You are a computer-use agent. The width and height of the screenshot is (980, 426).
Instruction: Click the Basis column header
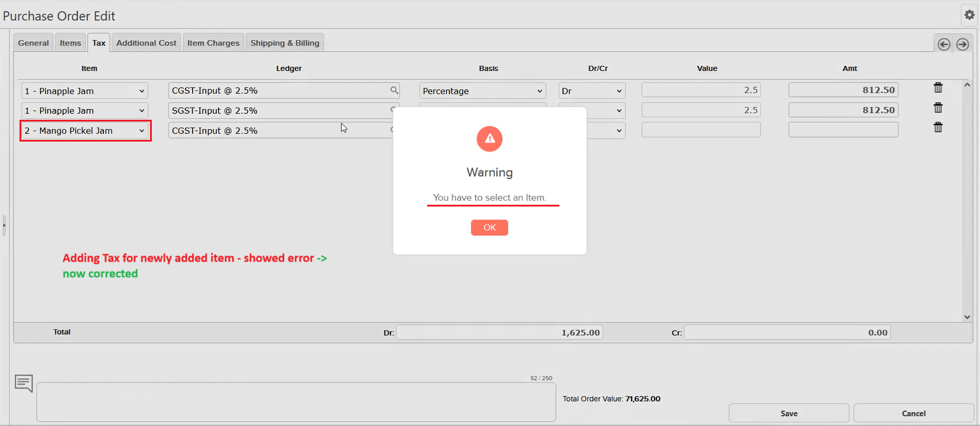[x=489, y=68]
